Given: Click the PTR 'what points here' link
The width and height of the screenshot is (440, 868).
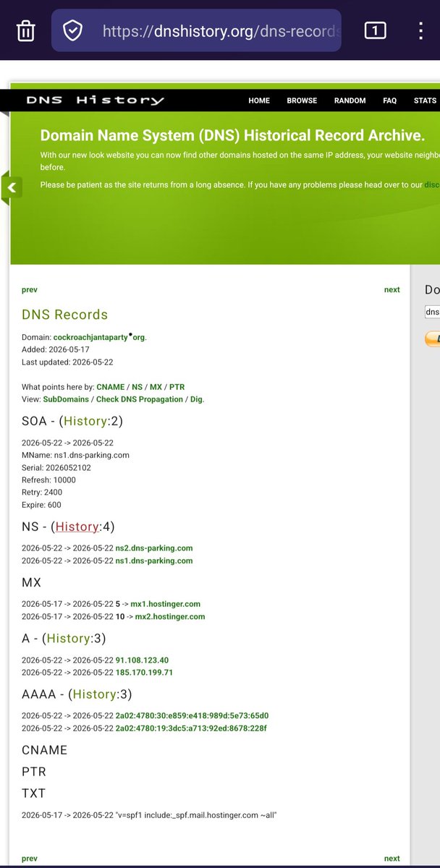Looking at the screenshot, I should coord(177,387).
